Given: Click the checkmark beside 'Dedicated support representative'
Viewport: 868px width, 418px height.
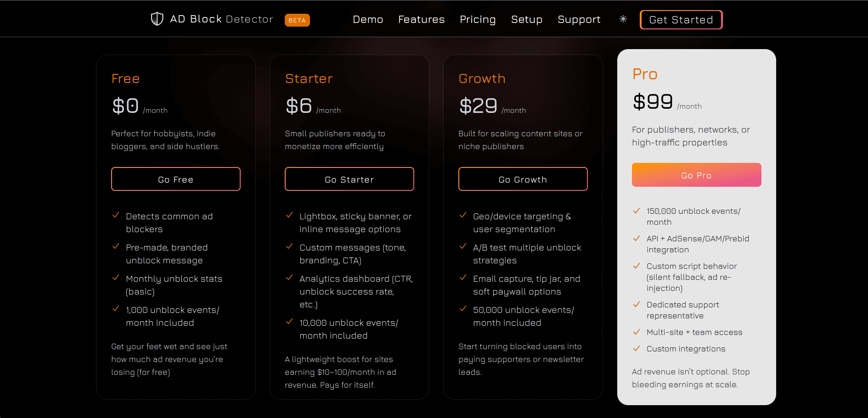Looking at the screenshot, I should click(x=637, y=304).
